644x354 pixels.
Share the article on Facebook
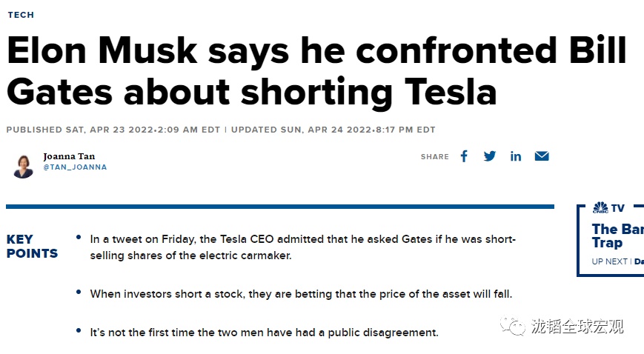(464, 156)
